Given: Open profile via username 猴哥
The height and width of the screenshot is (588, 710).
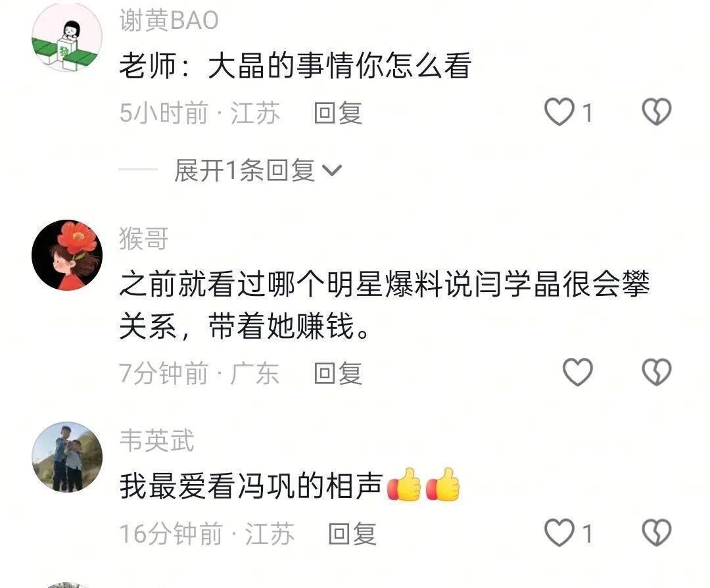Looking at the screenshot, I should (144, 239).
